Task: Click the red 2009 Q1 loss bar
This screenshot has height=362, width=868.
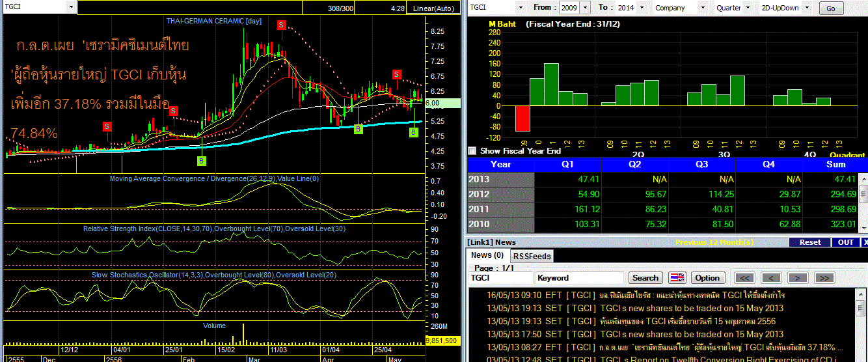Action: click(522, 118)
